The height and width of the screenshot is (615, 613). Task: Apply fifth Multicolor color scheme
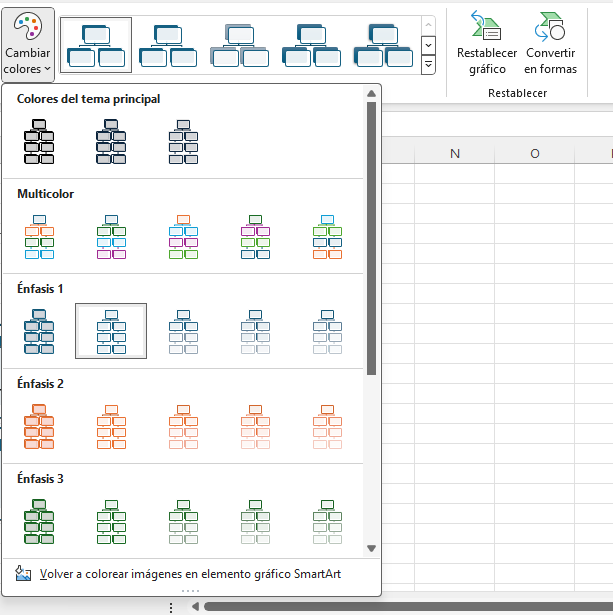click(327, 237)
